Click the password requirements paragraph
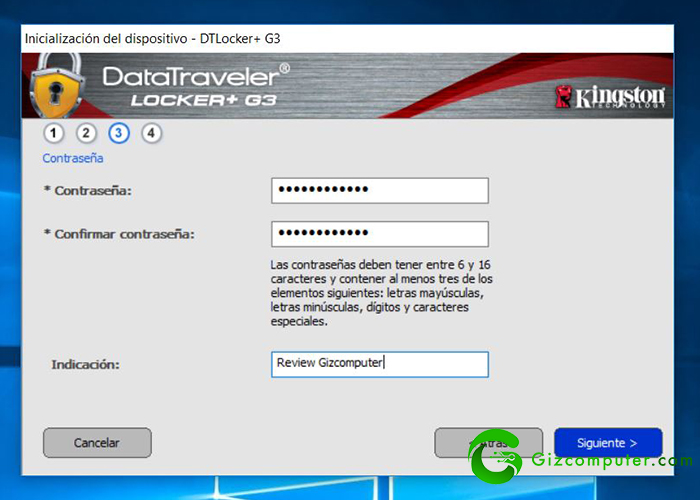The image size is (700, 500). tap(381, 293)
